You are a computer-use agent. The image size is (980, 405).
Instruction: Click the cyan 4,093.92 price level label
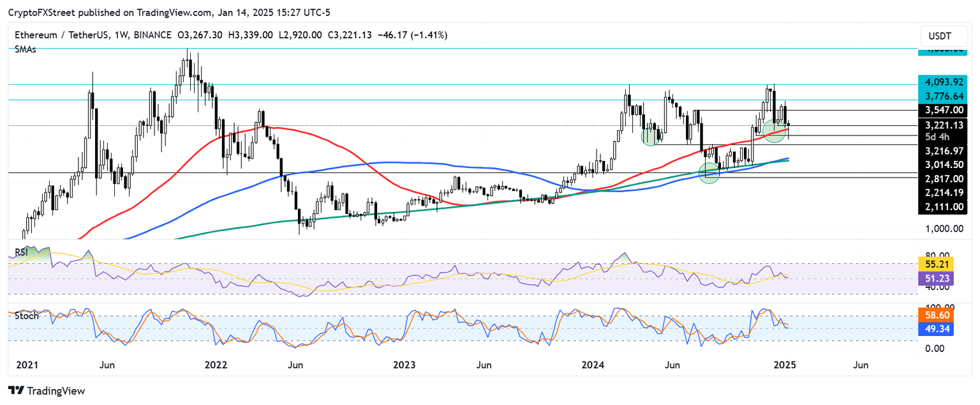(944, 82)
